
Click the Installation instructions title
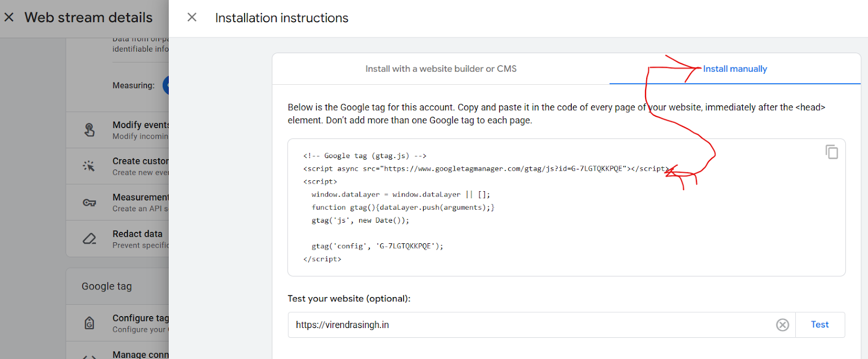[282, 18]
